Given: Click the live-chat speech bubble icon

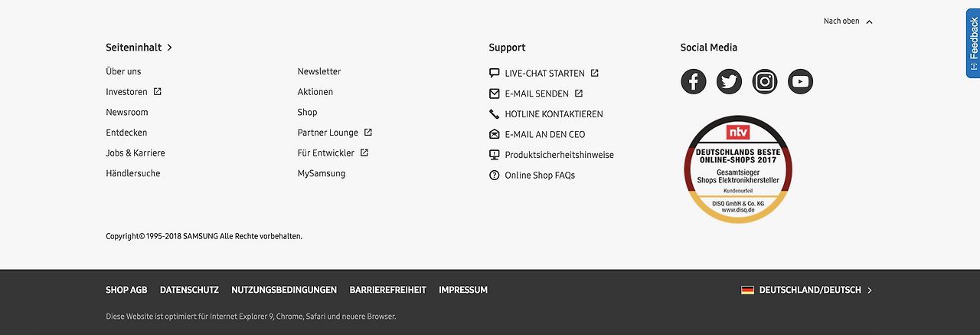Looking at the screenshot, I should coord(495,74).
